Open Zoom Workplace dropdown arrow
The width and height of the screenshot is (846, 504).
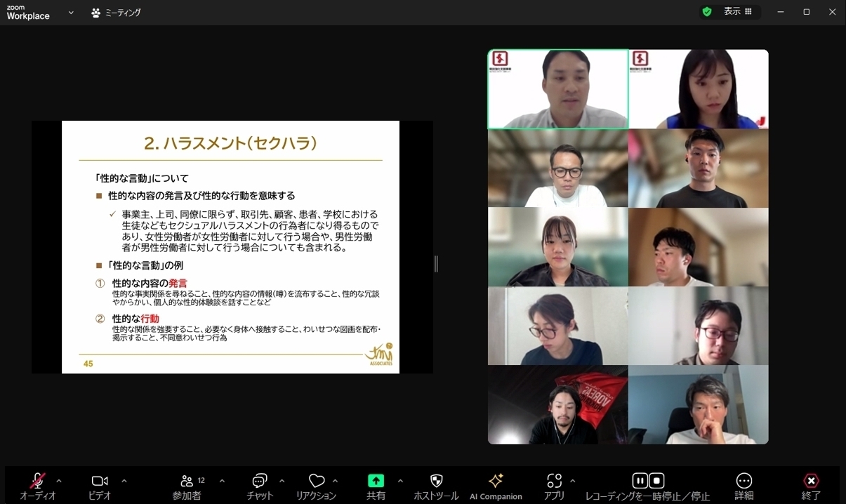coord(71,13)
